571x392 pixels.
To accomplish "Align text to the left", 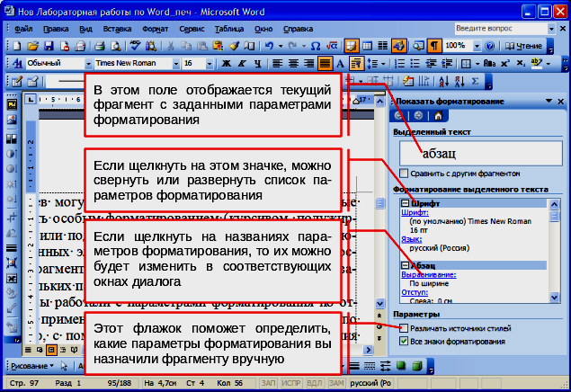I will 278,63.
